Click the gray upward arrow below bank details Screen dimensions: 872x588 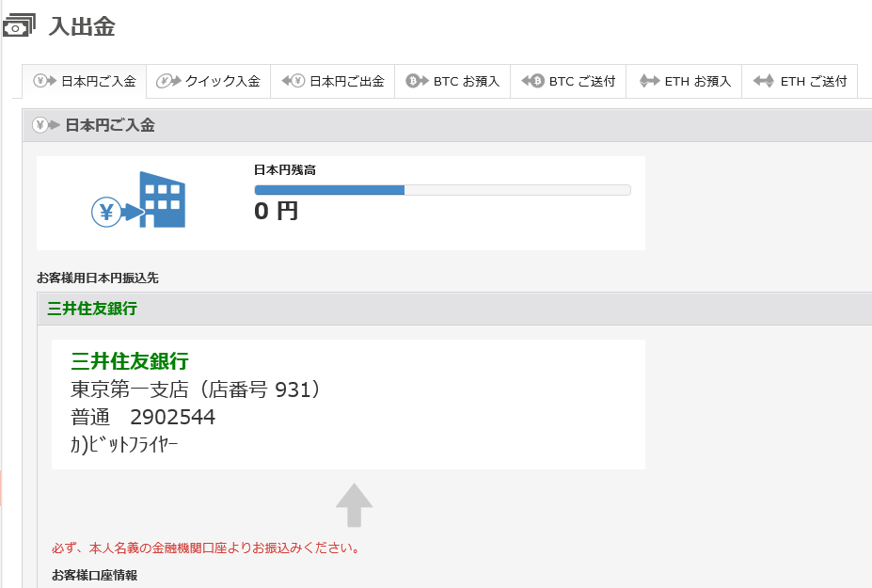pos(354,505)
